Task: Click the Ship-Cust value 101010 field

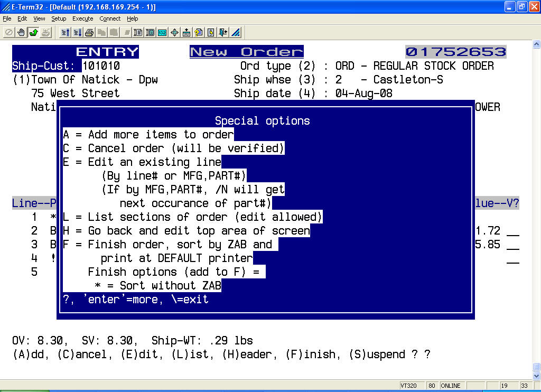Action: point(101,66)
